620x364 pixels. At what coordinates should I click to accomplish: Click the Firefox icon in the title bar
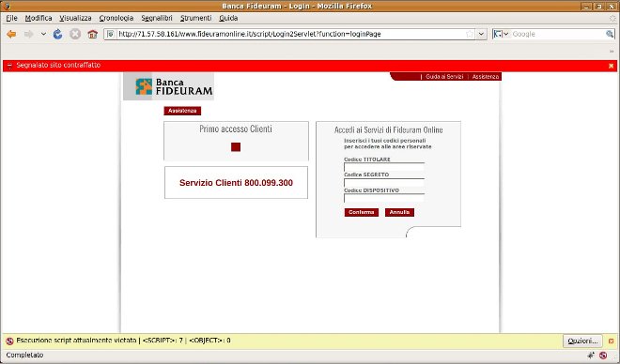(7, 6)
